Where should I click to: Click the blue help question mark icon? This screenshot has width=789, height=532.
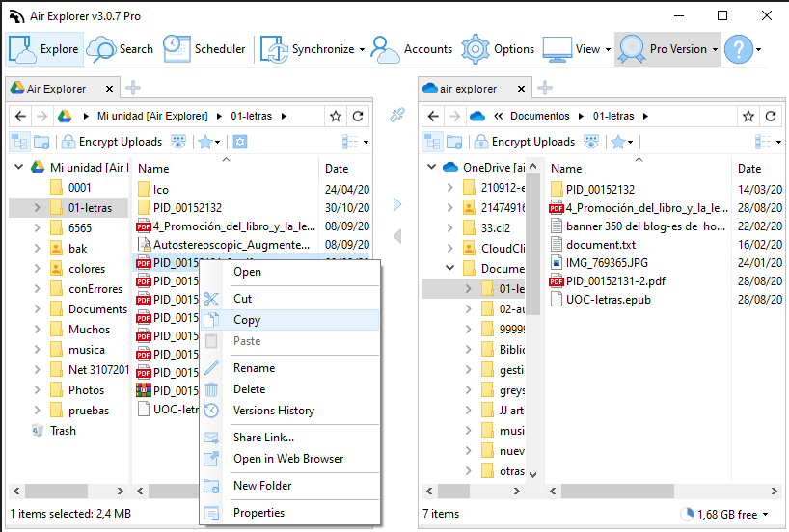[738, 49]
